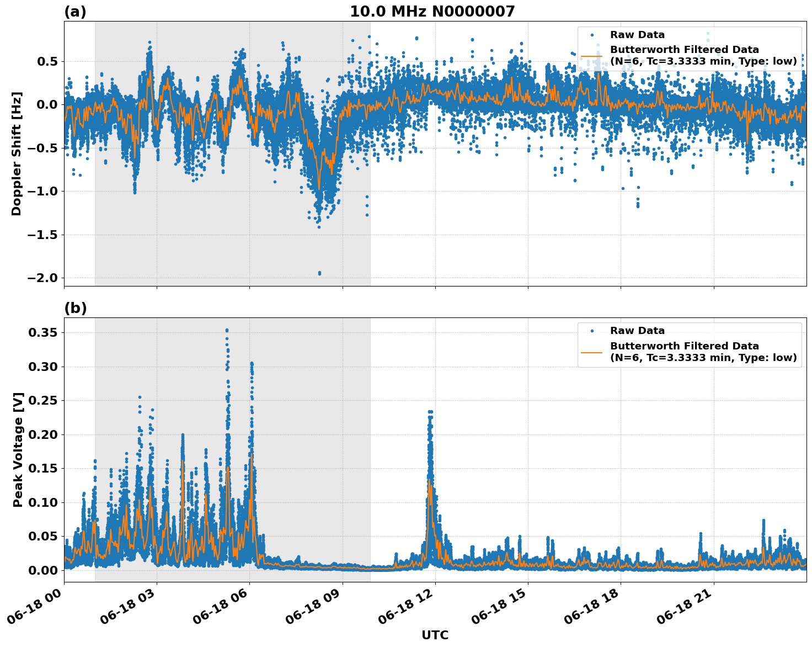Click the blue Raw Data marker in top legend

[592, 35]
